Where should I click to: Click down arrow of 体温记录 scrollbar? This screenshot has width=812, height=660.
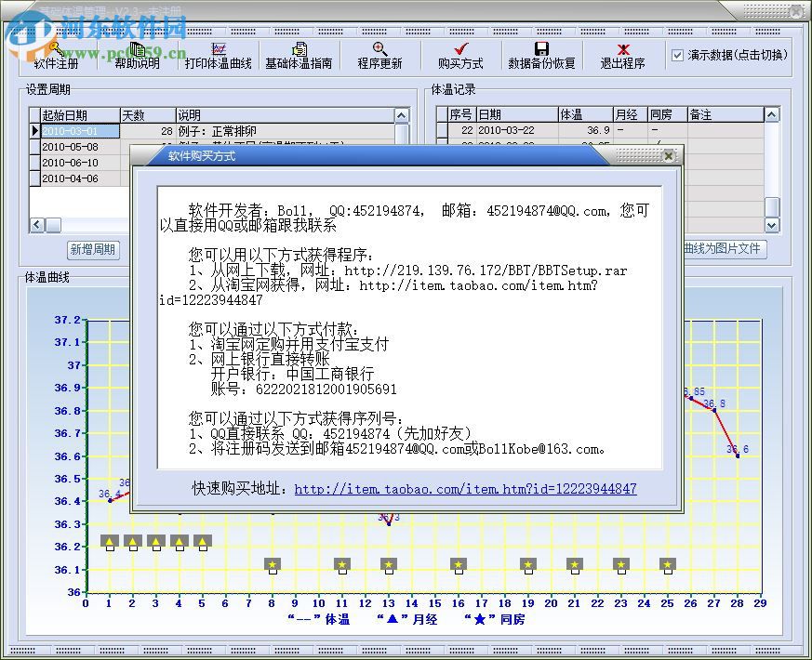(x=772, y=225)
